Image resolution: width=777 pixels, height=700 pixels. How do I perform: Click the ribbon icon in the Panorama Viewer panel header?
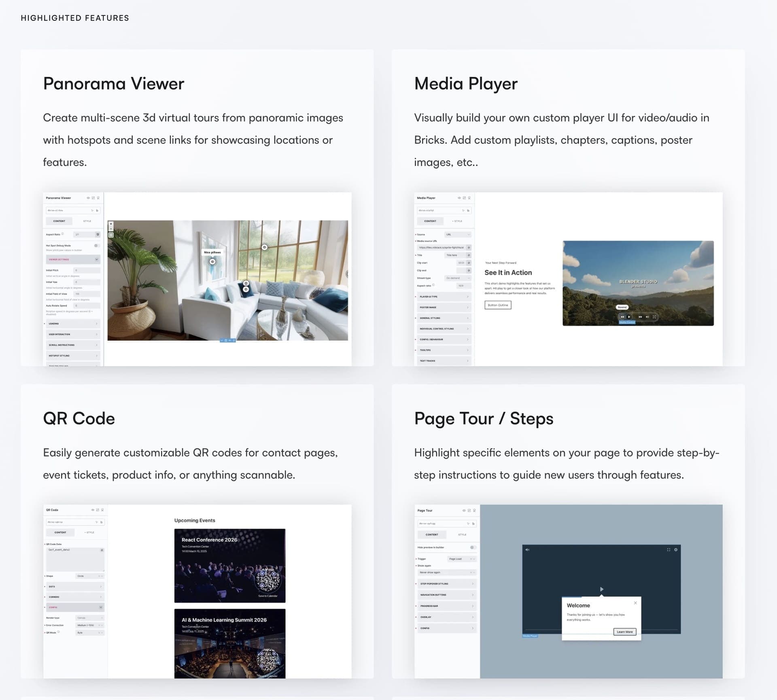click(98, 198)
